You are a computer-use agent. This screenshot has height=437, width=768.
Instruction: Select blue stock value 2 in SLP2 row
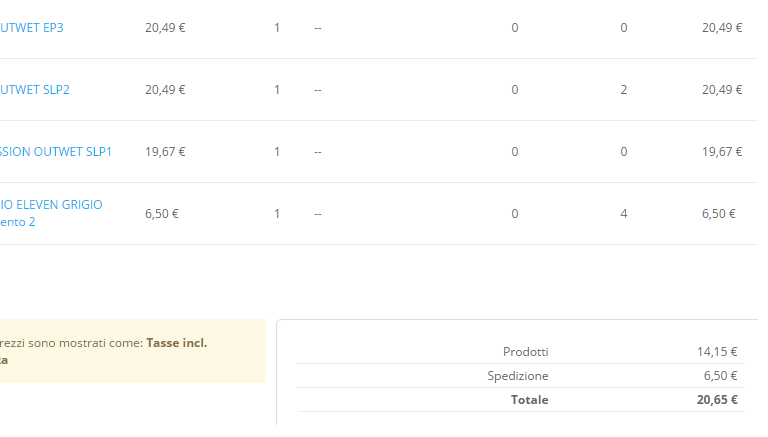(x=624, y=90)
